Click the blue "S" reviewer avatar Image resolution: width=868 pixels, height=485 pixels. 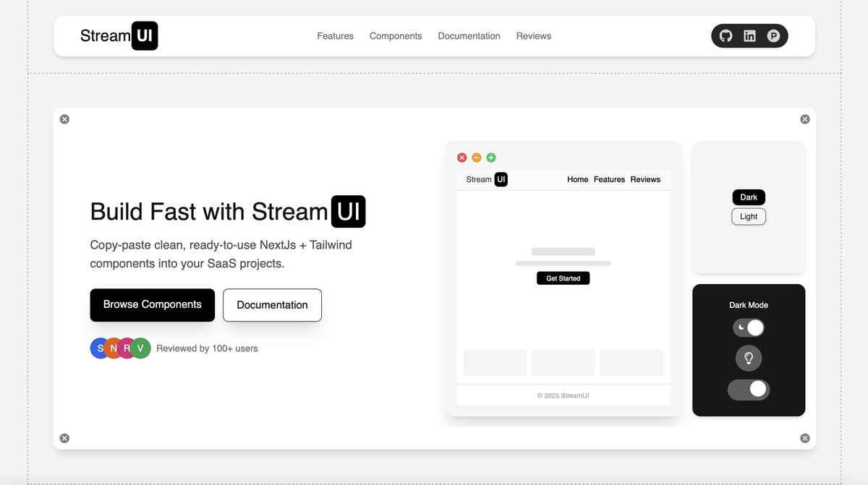click(x=98, y=348)
